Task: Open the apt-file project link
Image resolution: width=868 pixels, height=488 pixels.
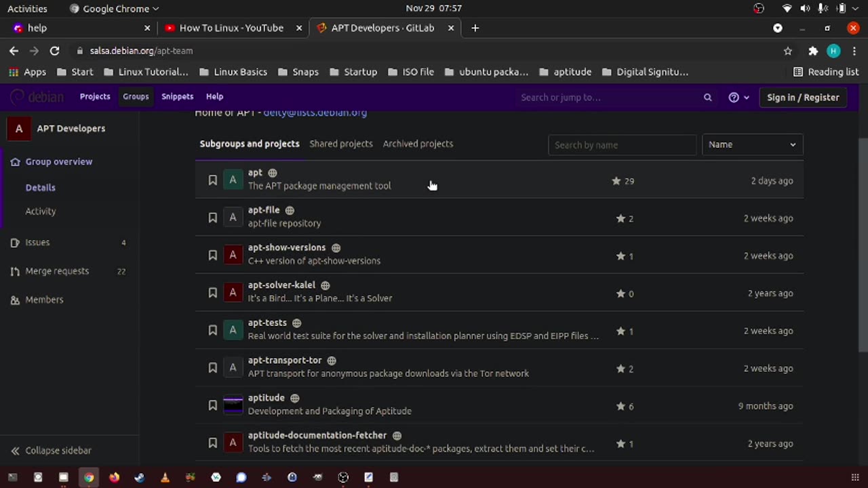Action: 264,210
